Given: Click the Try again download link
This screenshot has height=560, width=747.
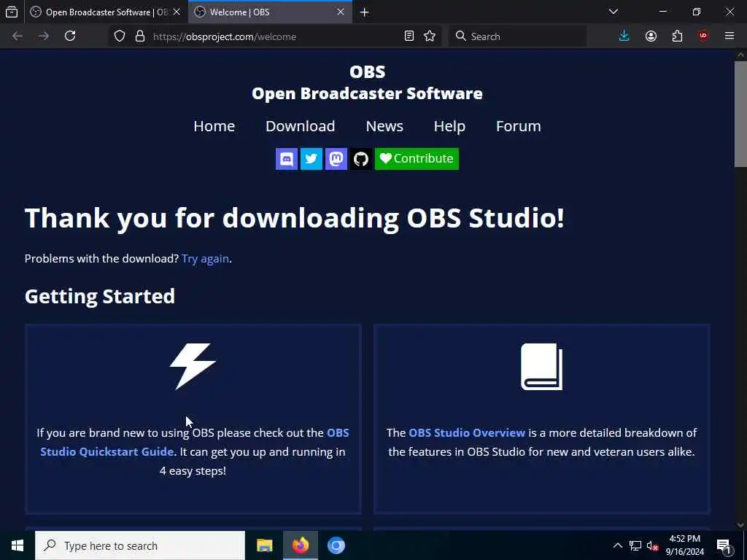Looking at the screenshot, I should (205, 259).
